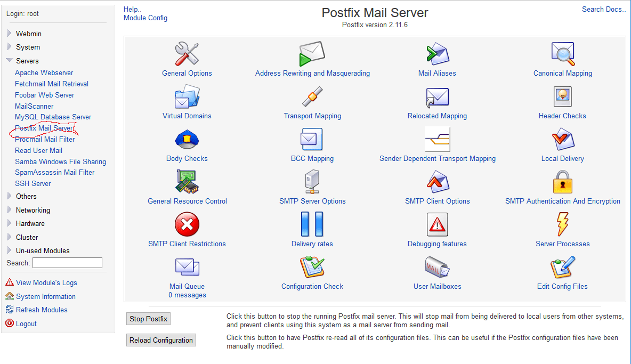Viewport: 631px width, 364px height.
Task: Select Fetchmail Mail Retrieval module
Action: 52,84
